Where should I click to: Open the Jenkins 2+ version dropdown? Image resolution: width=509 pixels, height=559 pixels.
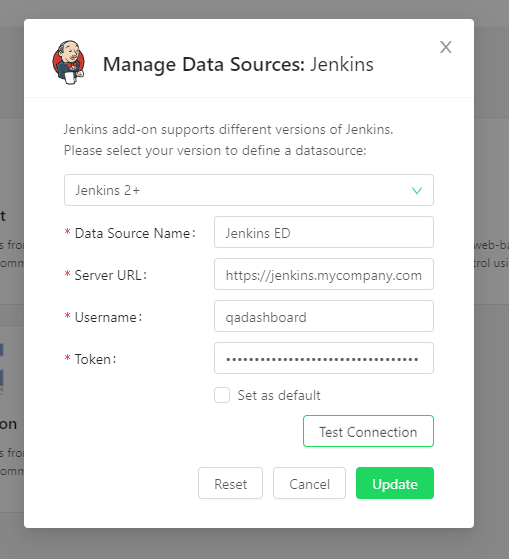pos(249,190)
